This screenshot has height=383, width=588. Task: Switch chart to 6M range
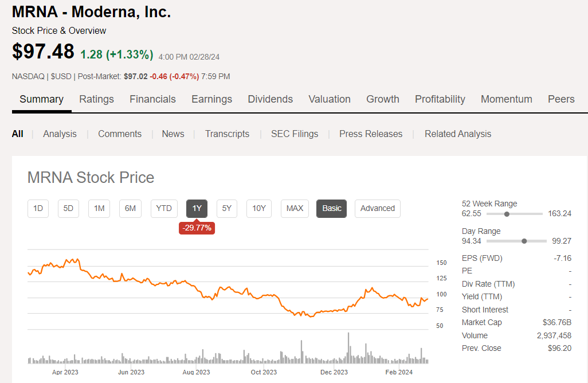tap(130, 208)
